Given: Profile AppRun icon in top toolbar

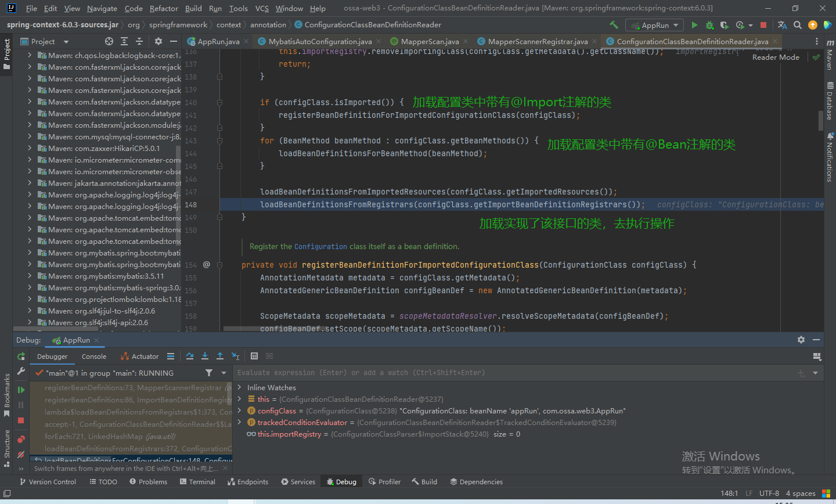Looking at the screenshot, I should tap(740, 25).
